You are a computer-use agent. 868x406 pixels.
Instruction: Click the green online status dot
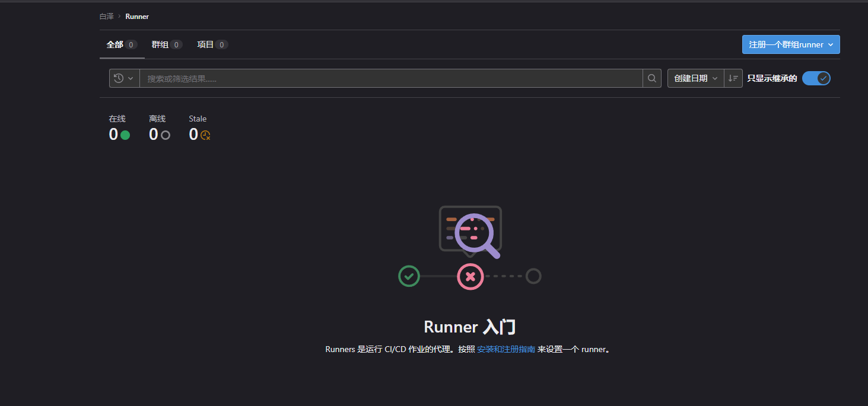click(x=125, y=135)
